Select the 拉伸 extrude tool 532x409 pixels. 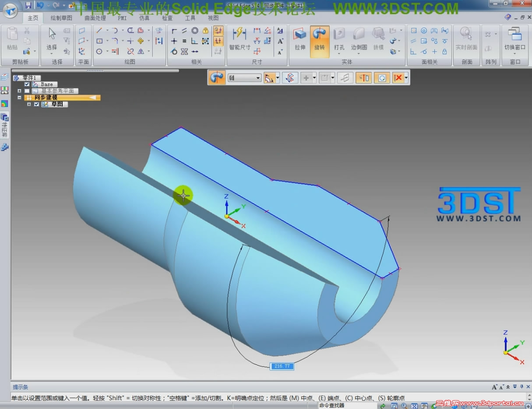[300, 40]
